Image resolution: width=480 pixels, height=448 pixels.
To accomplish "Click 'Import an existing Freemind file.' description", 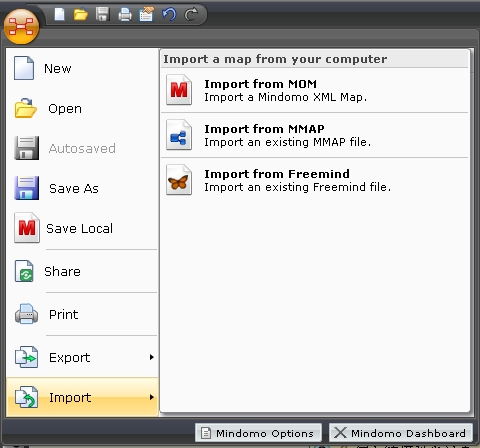I will pos(297,187).
